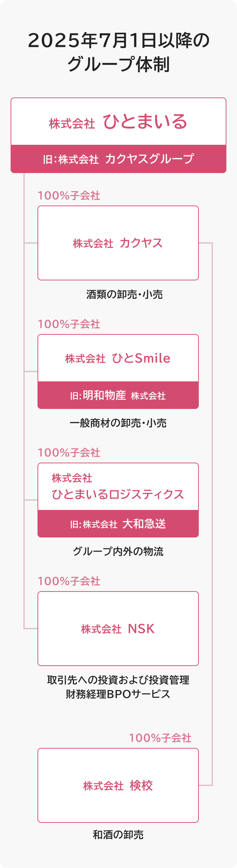Click the 旧:明和物産 株式会社 banner
The image size is (237, 868).
click(x=118, y=395)
